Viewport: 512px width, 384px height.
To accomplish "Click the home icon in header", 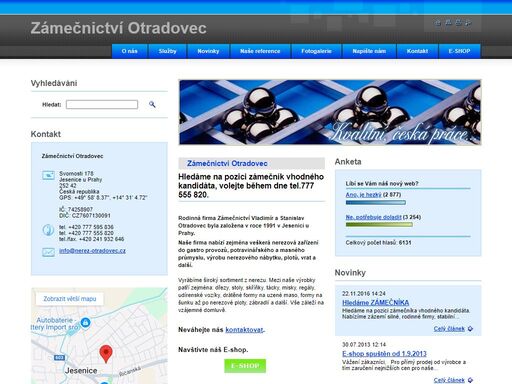I will tap(438, 22).
